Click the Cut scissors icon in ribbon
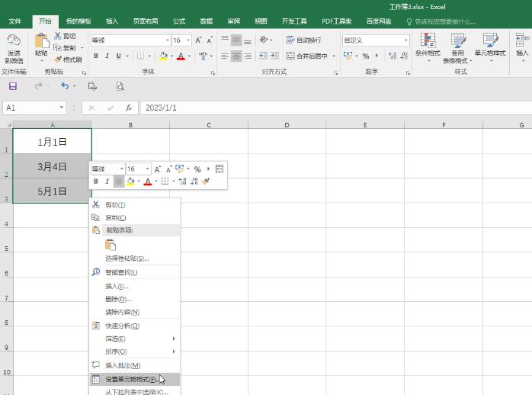This screenshot has height=395, width=532. [x=58, y=36]
